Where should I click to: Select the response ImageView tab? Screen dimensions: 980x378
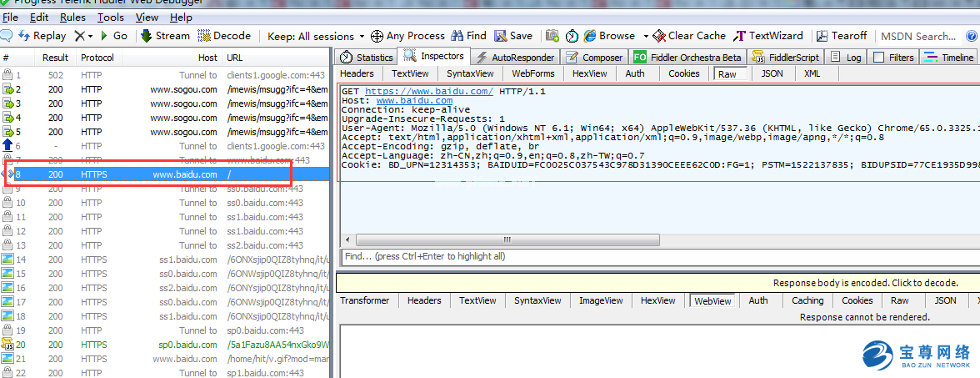(601, 300)
